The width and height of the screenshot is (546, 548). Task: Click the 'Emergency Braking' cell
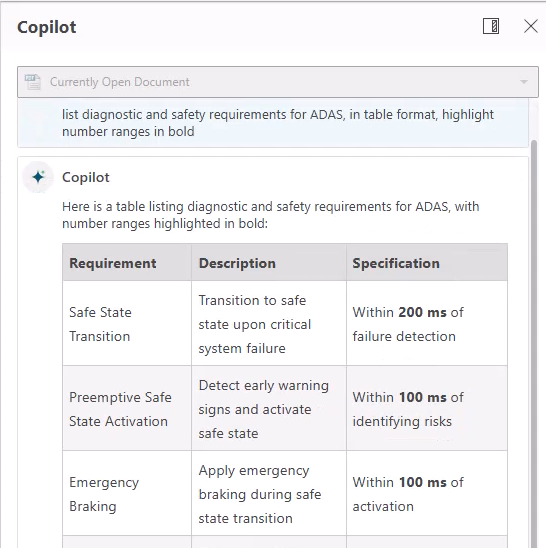[x=127, y=494]
